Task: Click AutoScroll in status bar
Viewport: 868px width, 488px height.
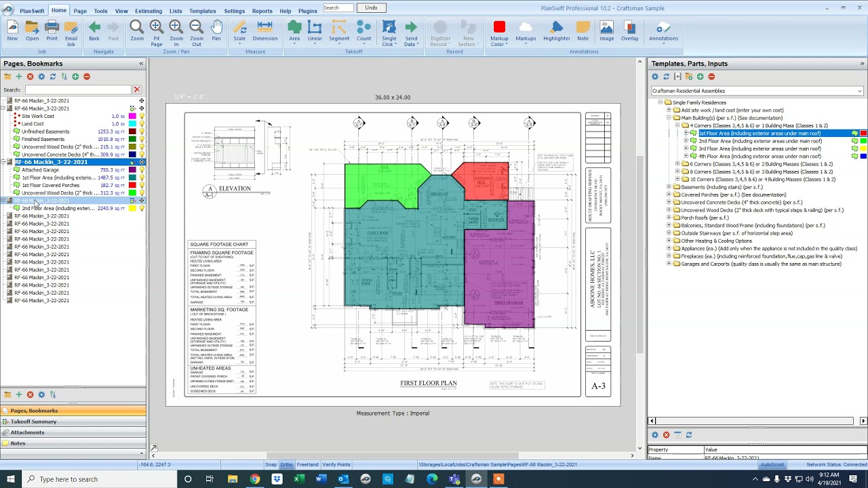Action: (772, 464)
